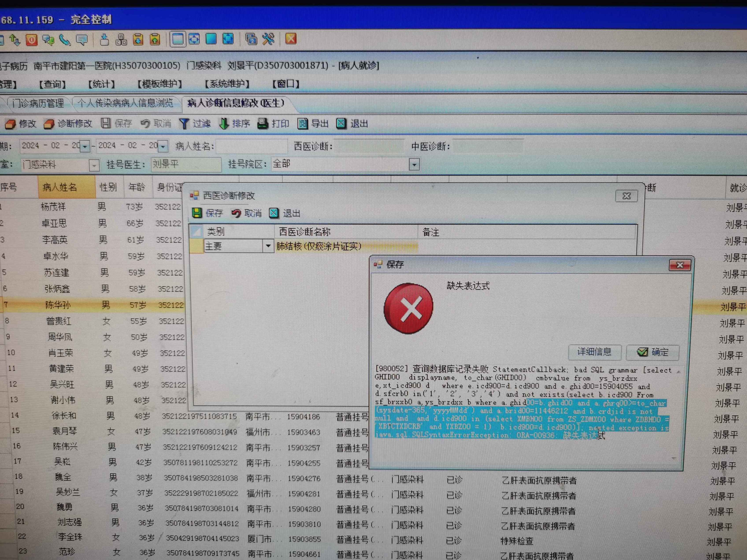
Task: Click the 导出 export icon in toolbar
Action: (x=303, y=124)
